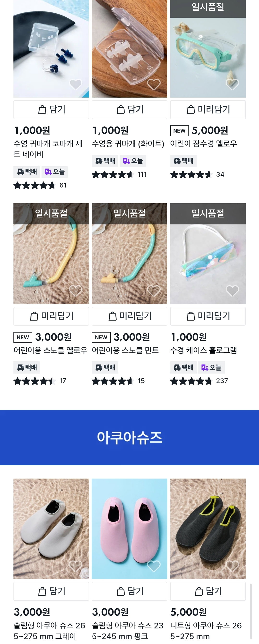Open the 아쿠아슈즈 category banner

(x=129, y=438)
